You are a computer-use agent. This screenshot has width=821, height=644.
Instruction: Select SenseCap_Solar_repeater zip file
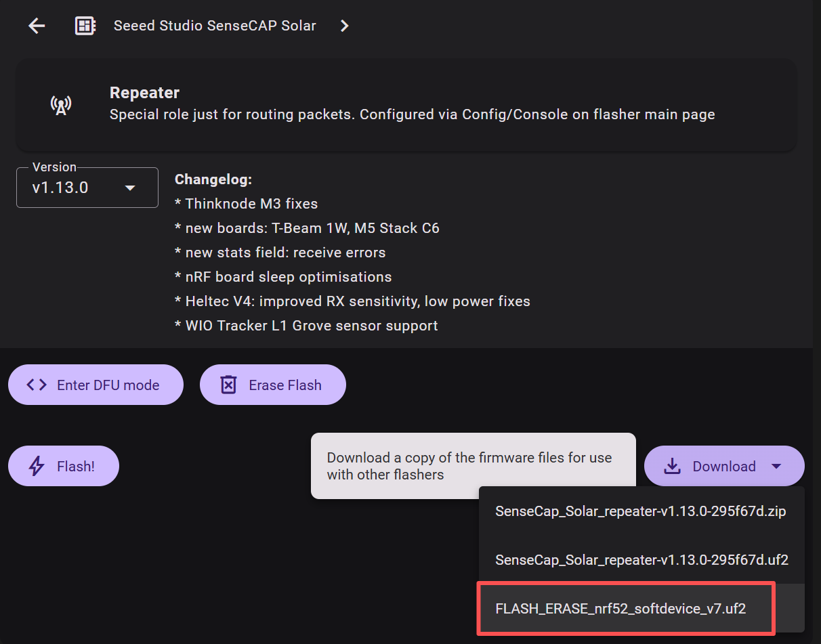pos(640,511)
